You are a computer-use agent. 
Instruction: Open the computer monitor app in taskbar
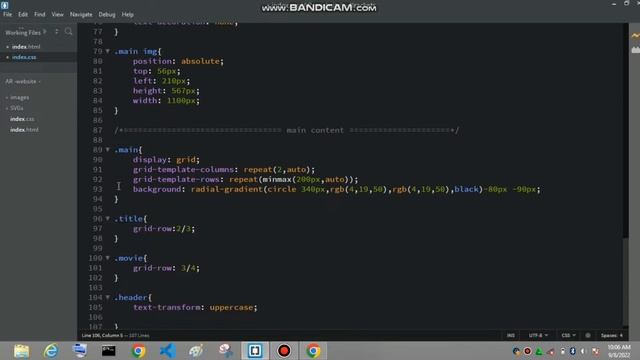point(80,351)
